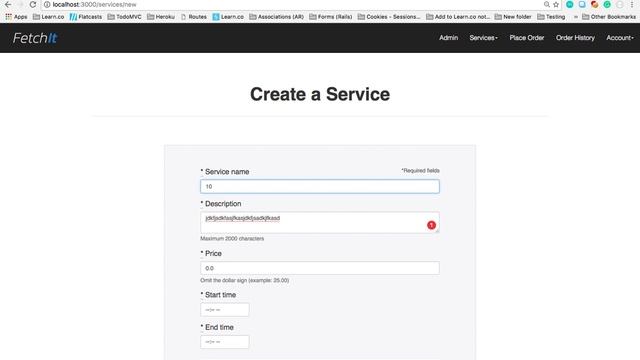Open Order History in navbar
Image resolution: width=640 pixels, height=360 pixels.
(575, 38)
